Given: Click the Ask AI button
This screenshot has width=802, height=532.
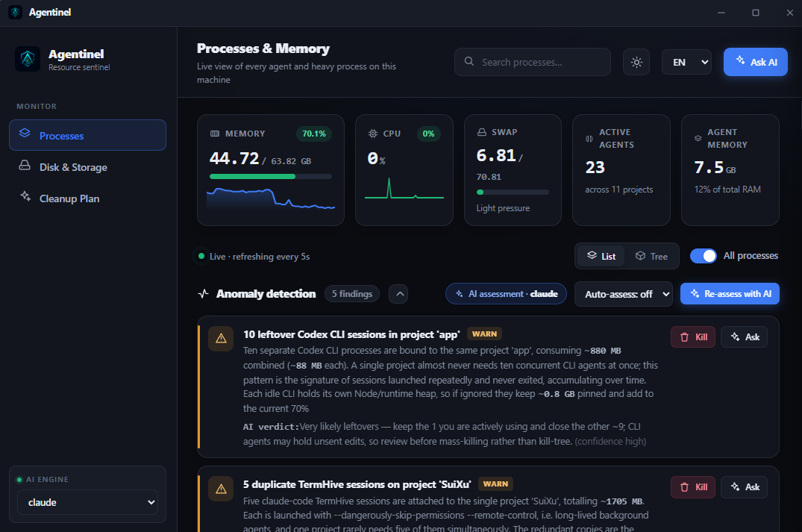Looking at the screenshot, I should click(x=756, y=62).
